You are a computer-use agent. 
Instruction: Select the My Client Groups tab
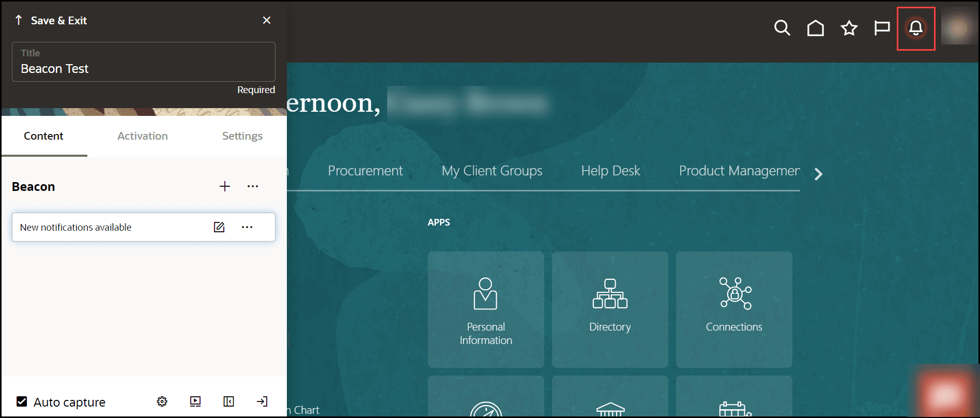[x=492, y=171]
